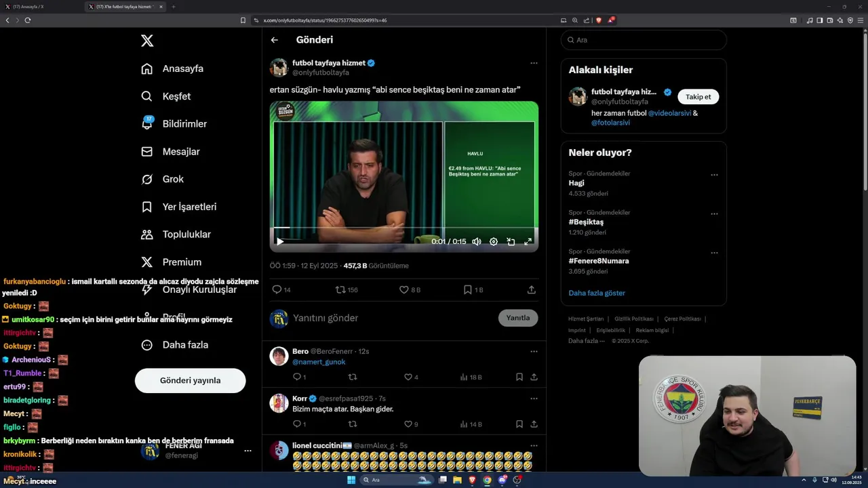868x488 pixels.
Task: Bookmark Bero's reply
Action: [x=519, y=377]
